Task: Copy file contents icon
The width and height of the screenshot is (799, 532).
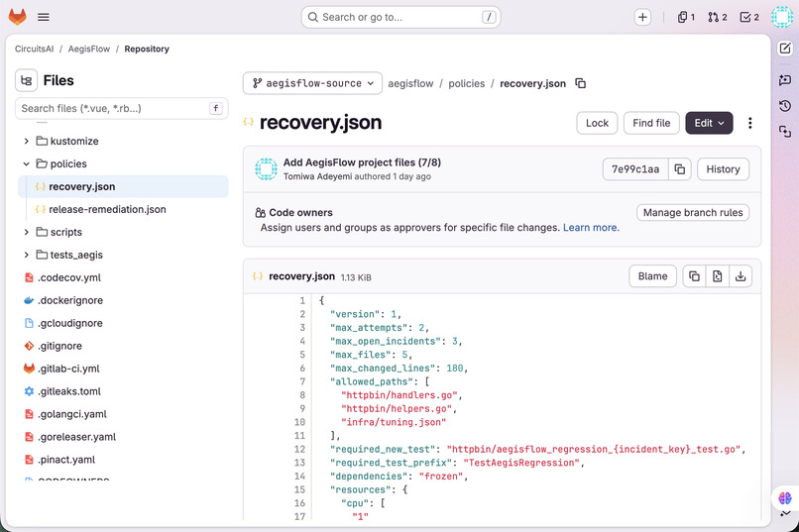Action: 694,276
